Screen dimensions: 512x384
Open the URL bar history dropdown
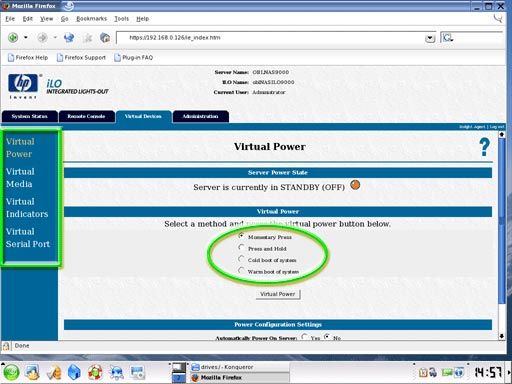(430, 38)
